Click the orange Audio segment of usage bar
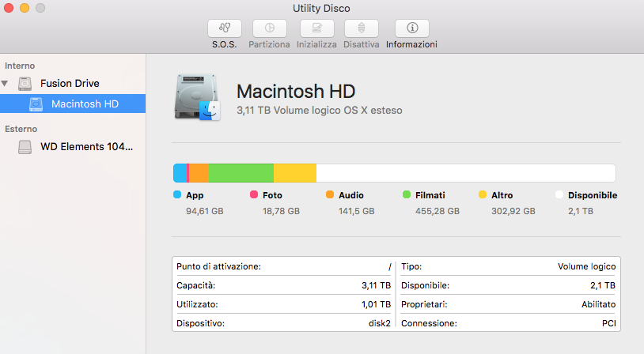 199,173
